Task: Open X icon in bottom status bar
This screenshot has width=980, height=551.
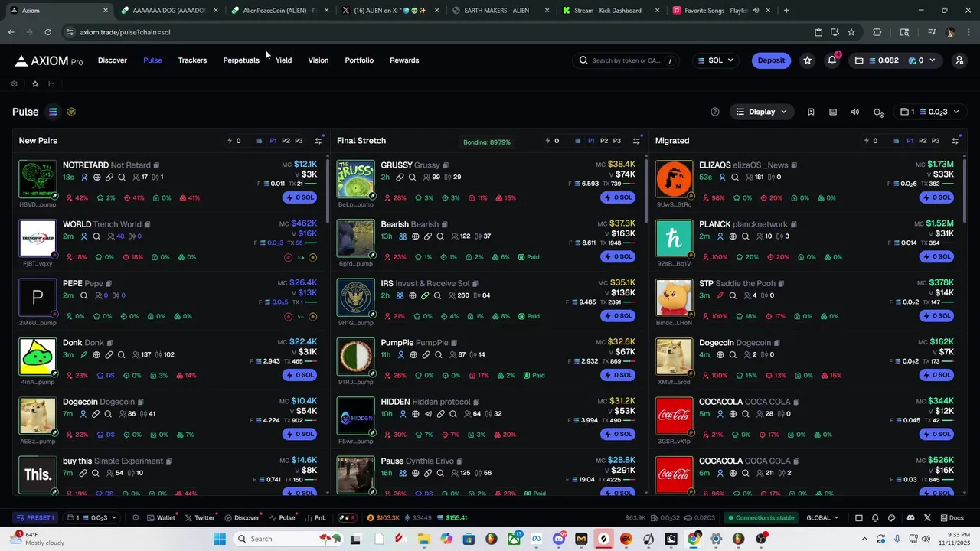Action: pos(927,518)
